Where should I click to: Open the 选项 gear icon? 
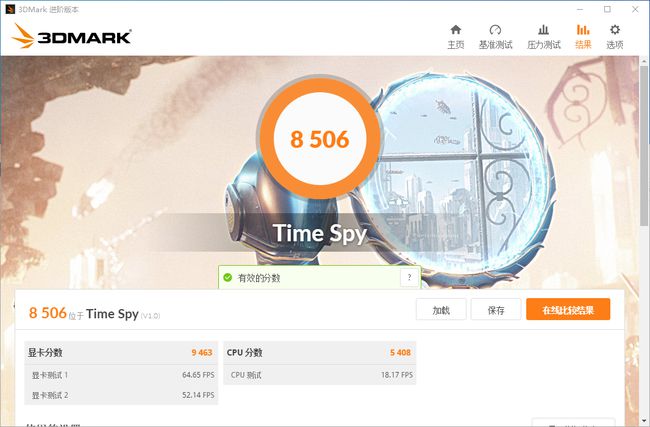615,30
